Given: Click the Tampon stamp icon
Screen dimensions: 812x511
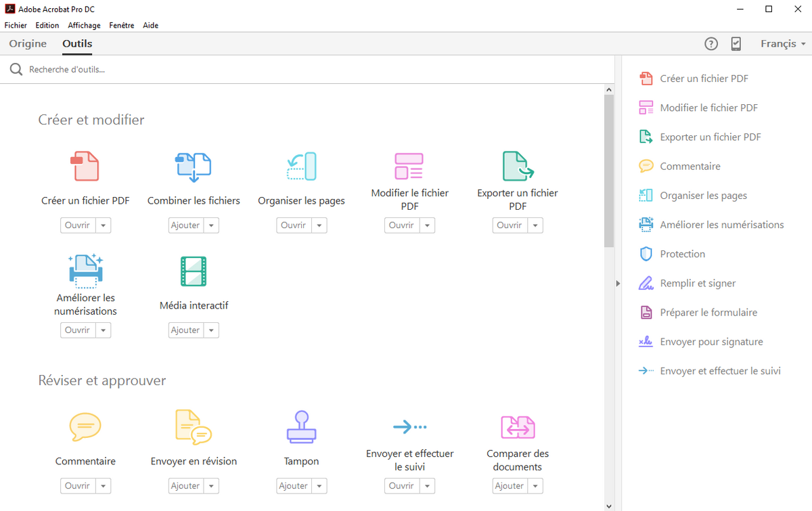Looking at the screenshot, I should tap(302, 427).
